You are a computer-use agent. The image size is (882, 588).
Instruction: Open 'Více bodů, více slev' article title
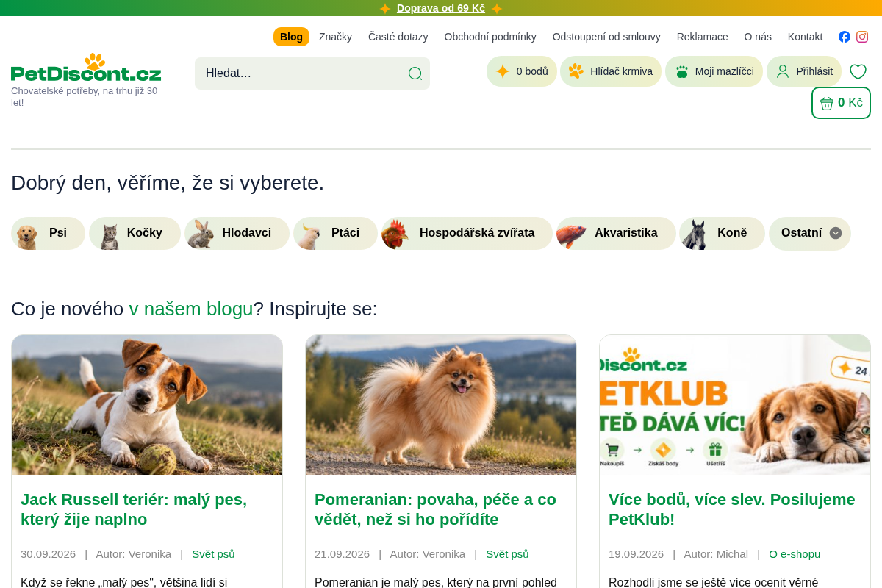[x=732, y=509]
